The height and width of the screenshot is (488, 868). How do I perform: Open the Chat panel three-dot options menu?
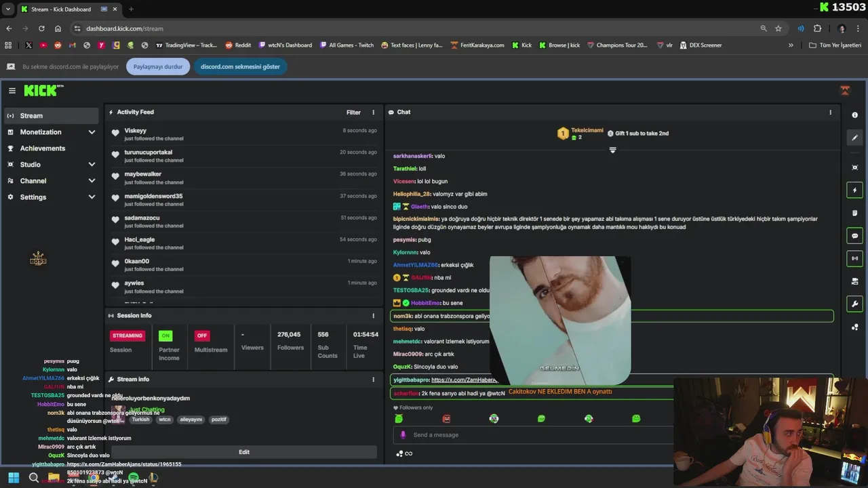(x=830, y=113)
